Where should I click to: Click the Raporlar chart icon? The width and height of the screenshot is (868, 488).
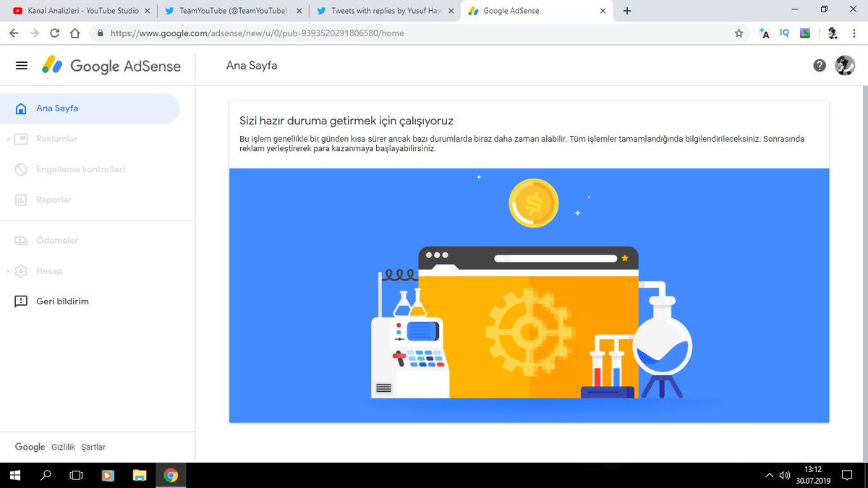click(x=21, y=200)
